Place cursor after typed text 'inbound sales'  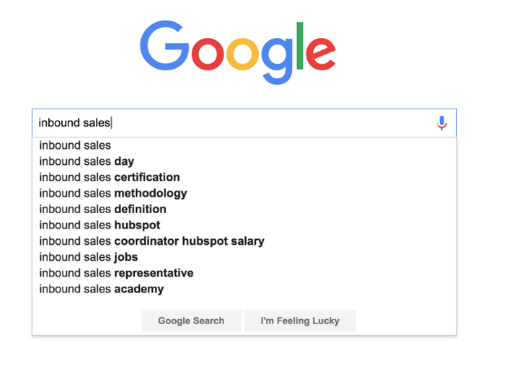click(111, 123)
